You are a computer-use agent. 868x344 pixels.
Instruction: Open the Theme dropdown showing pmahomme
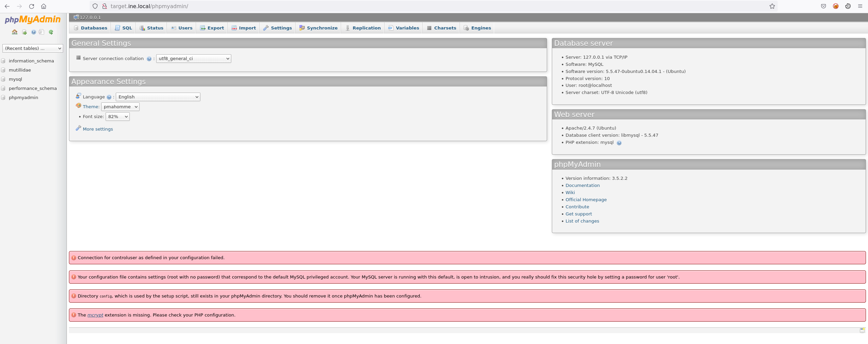[x=120, y=107]
